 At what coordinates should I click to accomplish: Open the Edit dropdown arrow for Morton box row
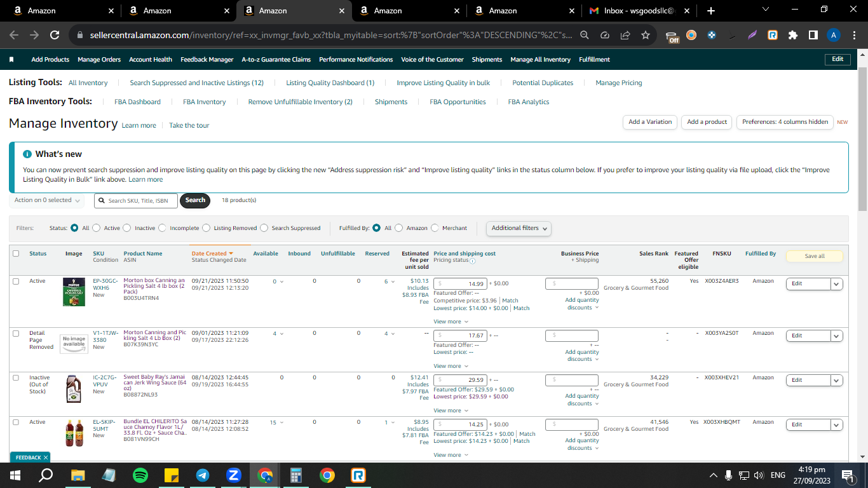click(837, 284)
